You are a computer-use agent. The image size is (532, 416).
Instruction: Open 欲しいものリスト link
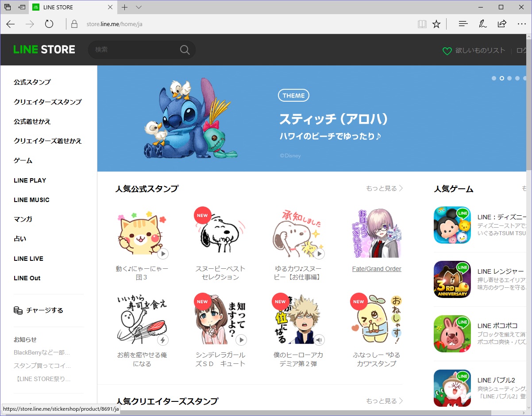click(x=480, y=50)
